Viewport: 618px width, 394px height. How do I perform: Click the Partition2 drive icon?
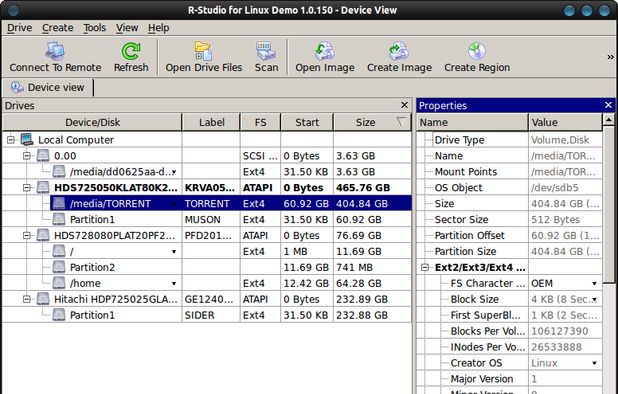(59, 267)
